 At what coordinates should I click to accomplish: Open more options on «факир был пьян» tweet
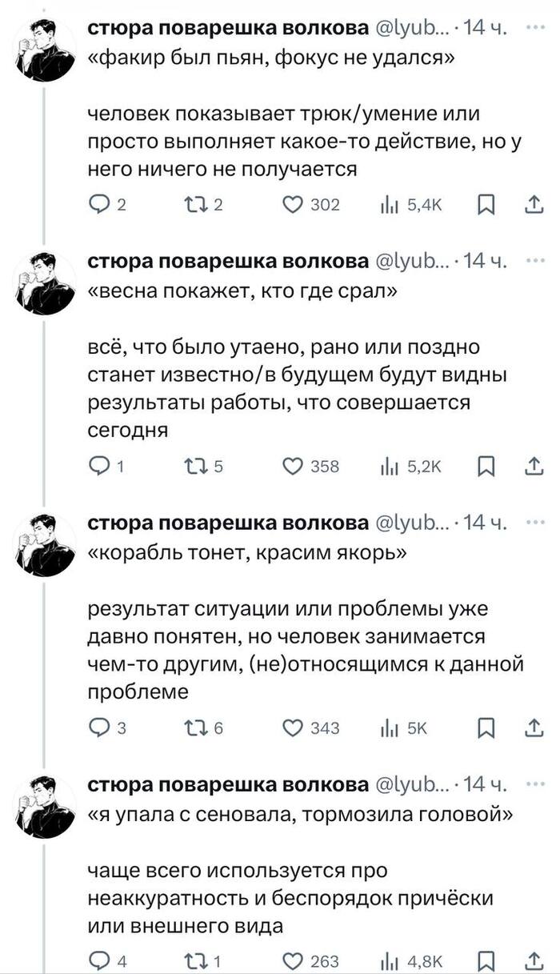pyautogui.click(x=534, y=27)
